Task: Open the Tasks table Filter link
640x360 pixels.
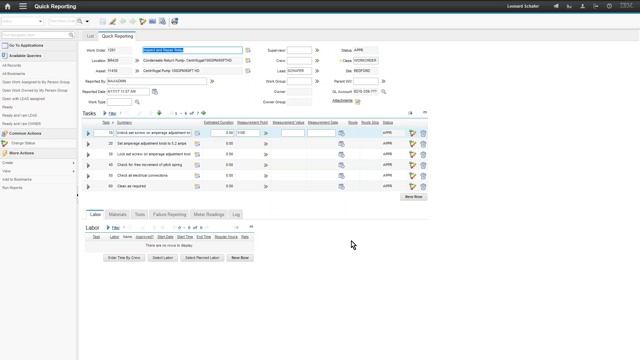Action: coord(112,113)
